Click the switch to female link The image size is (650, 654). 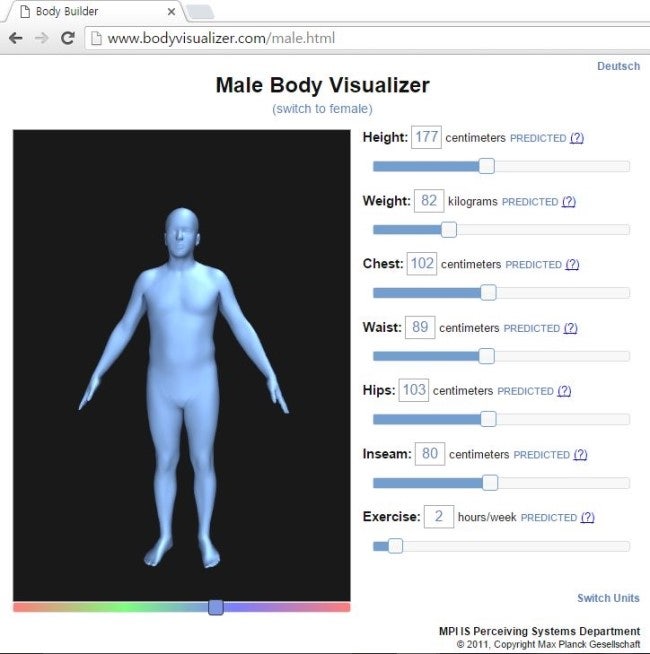click(322, 109)
